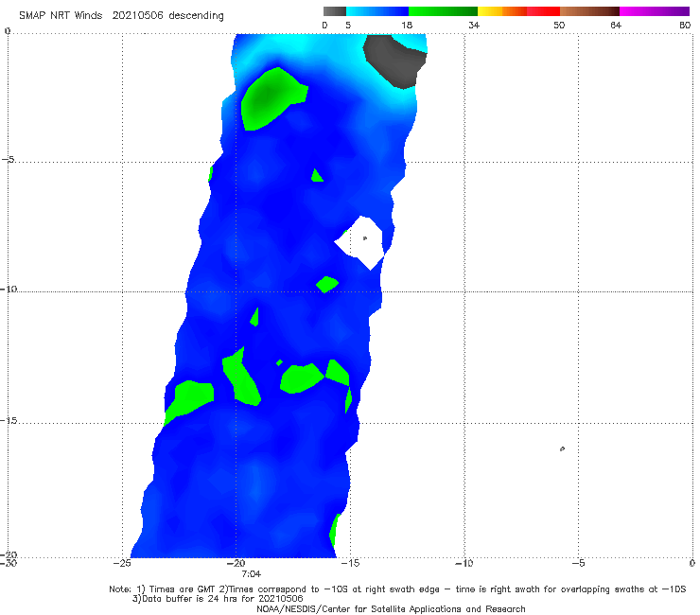Pick the brown 50–64 color bar segment
The height and width of the screenshot is (615, 700).
pyautogui.click(x=589, y=11)
